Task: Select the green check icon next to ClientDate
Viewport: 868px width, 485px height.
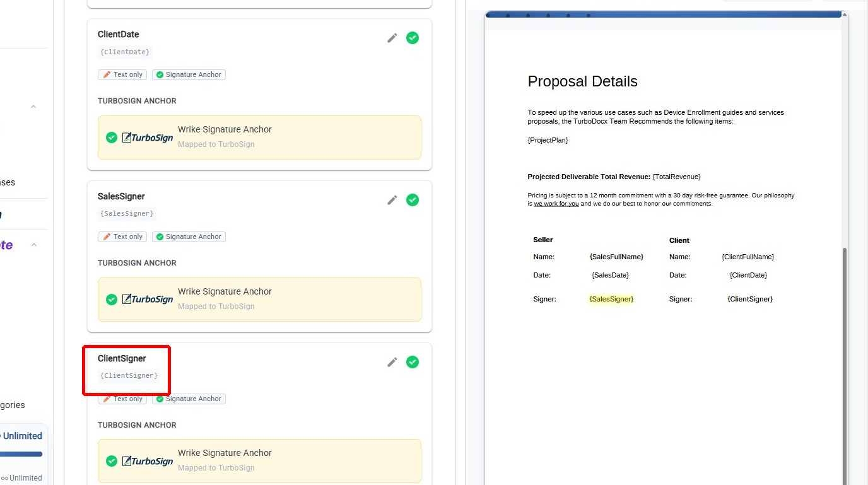Action: click(413, 38)
